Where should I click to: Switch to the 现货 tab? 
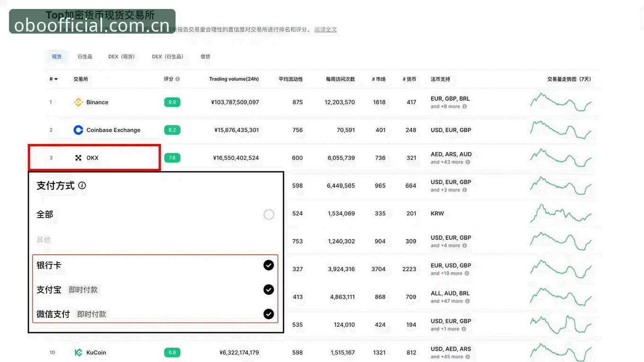pyautogui.click(x=57, y=57)
